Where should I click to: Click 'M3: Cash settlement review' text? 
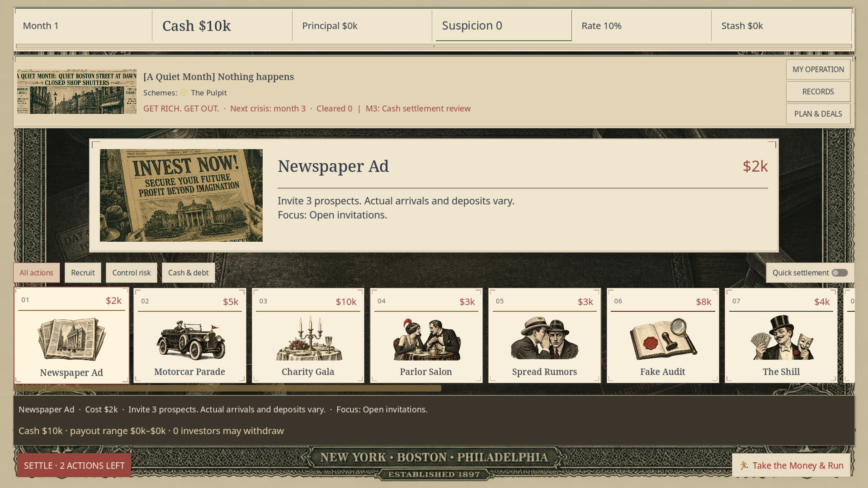click(418, 108)
